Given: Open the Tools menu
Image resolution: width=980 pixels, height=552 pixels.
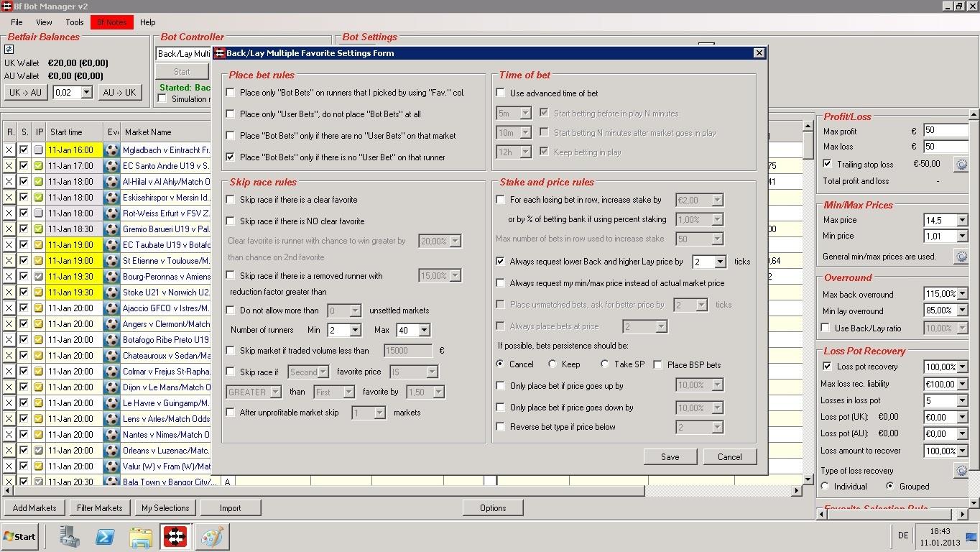Looking at the screenshot, I should [x=75, y=22].
